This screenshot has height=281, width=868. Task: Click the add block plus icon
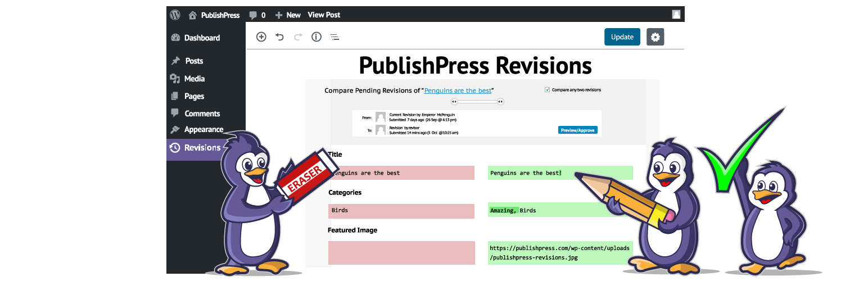[261, 37]
